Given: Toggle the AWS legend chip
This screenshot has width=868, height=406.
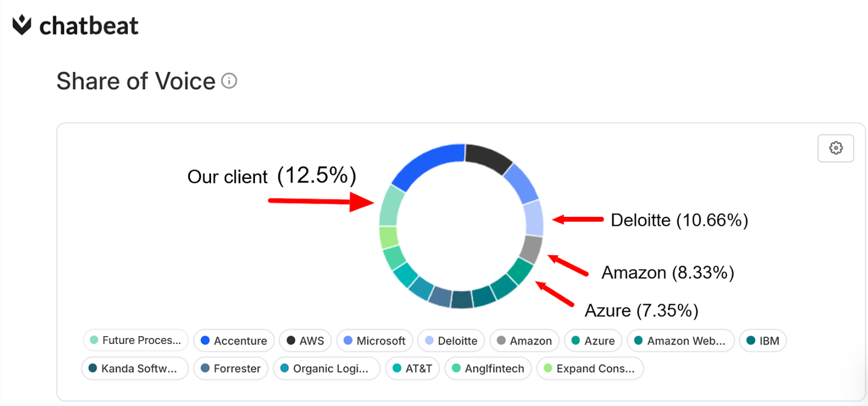Looking at the screenshot, I should point(305,340).
